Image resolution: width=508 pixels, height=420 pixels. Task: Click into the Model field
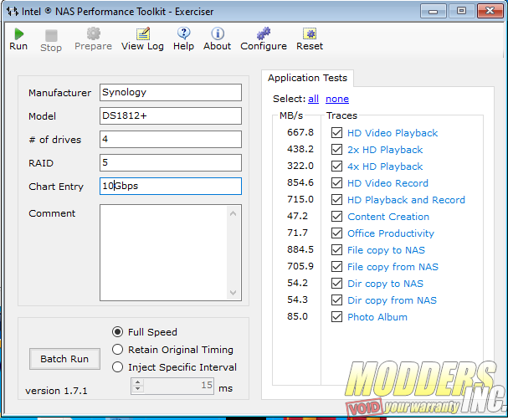pos(171,116)
